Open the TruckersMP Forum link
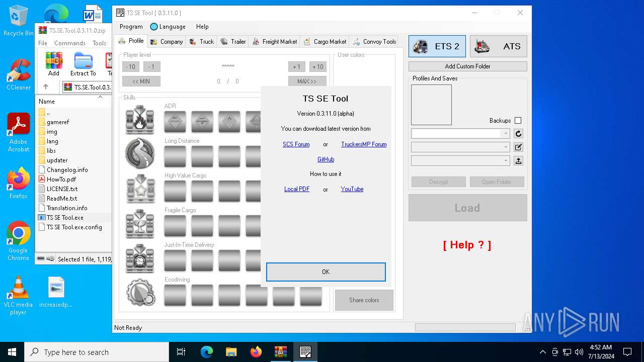This screenshot has height=362, width=644. click(364, 144)
